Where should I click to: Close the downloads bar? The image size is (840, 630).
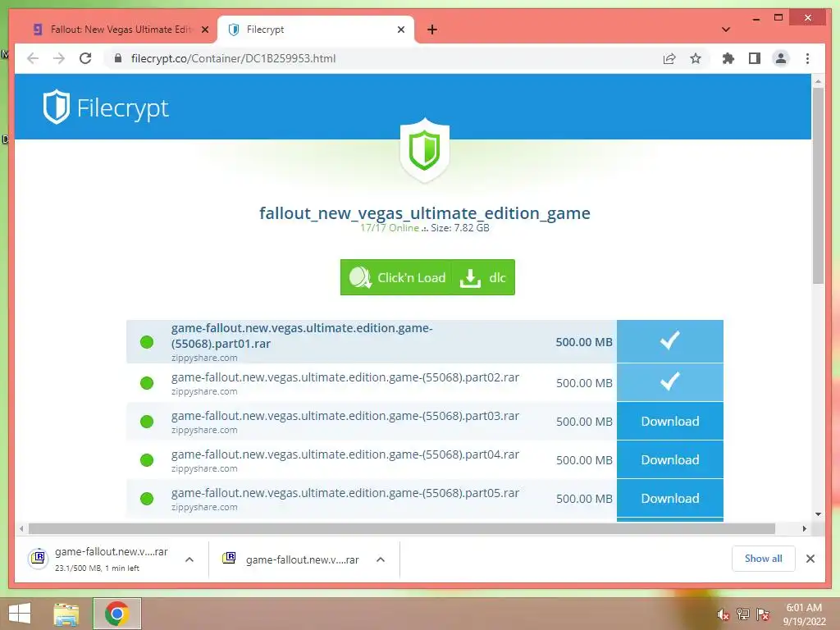tap(810, 559)
